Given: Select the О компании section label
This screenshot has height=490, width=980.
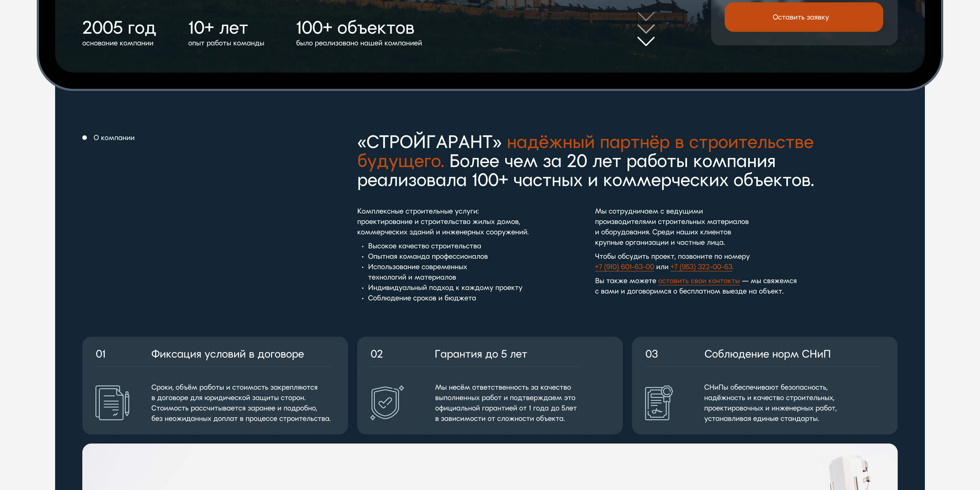Looking at the screenshot, I should (x=114, y=138).
